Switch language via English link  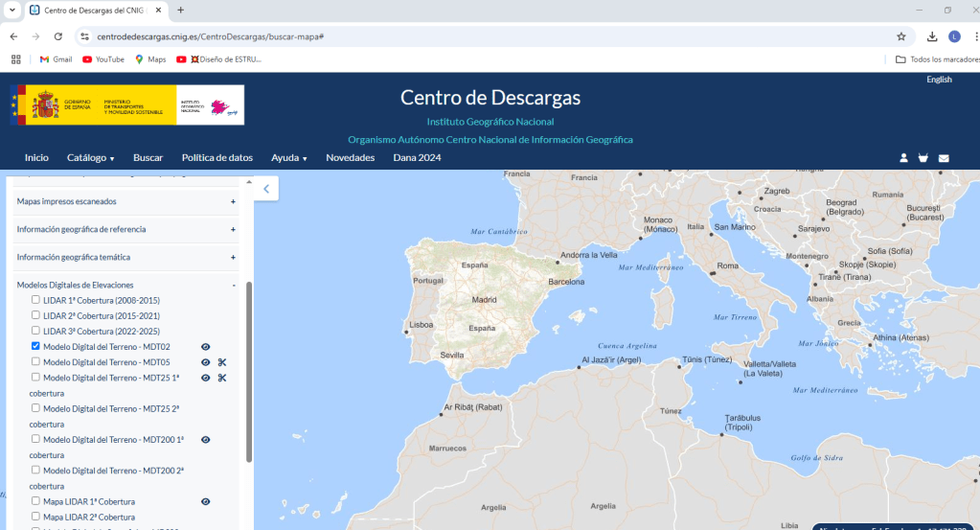[x=939, y=80]
